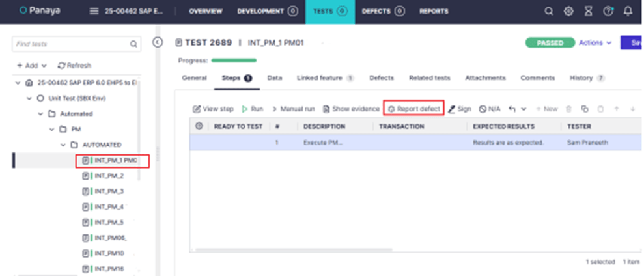Click the search magnifier icon in top bar
The image size is (644, 276).
pyautogui.click(x=549, y=11)
